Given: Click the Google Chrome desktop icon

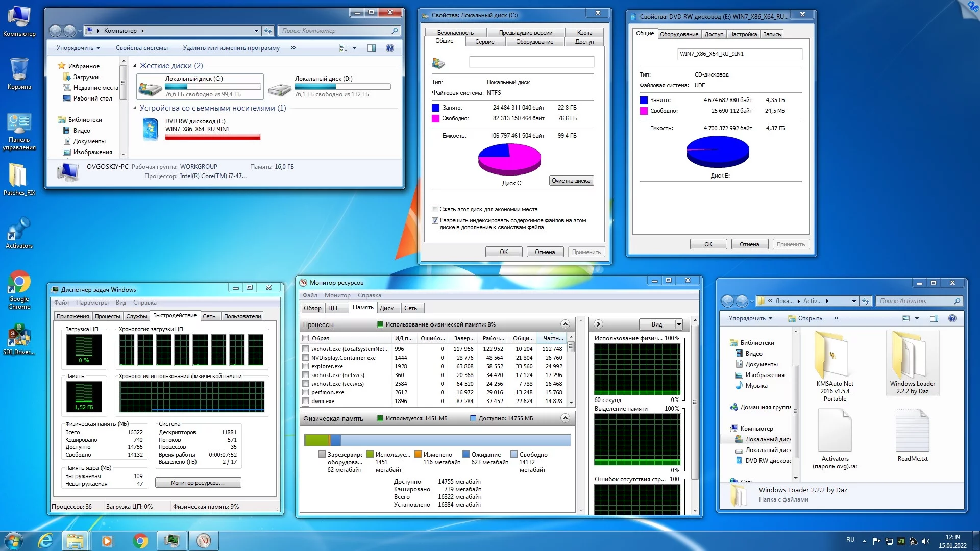Looking at the screenshot, I should point(19,284).
